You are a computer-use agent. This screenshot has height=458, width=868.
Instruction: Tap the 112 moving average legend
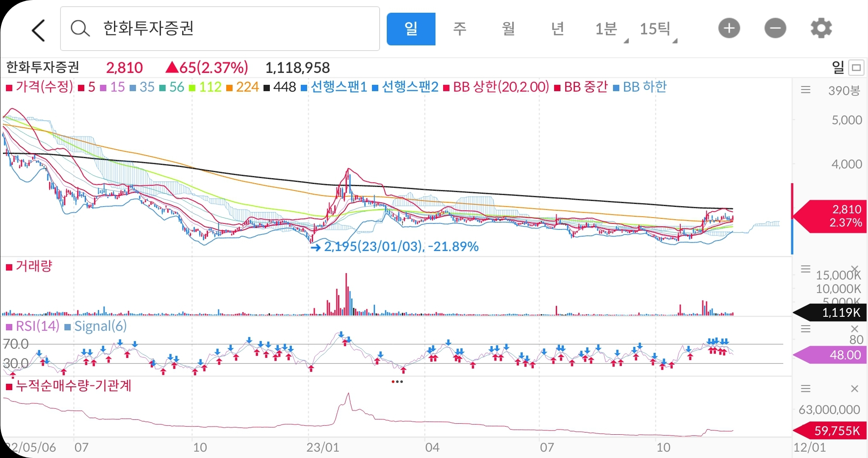click(x=205, y=87)
